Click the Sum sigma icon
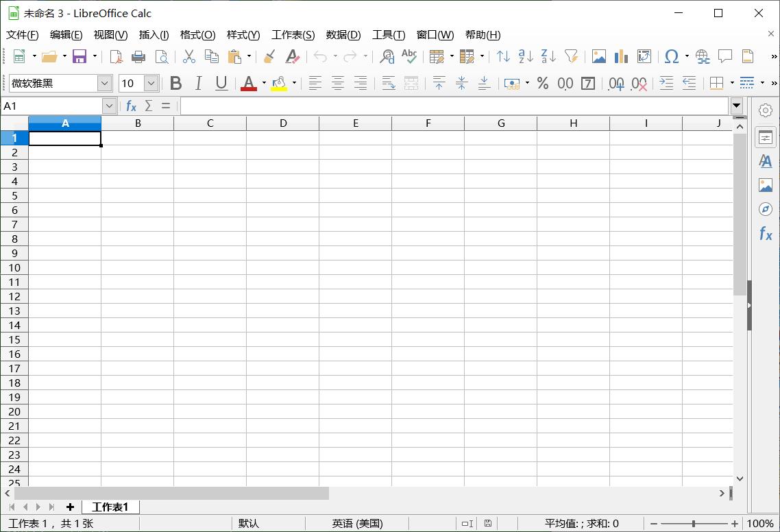780x532 pixels. tap(148, 106)
